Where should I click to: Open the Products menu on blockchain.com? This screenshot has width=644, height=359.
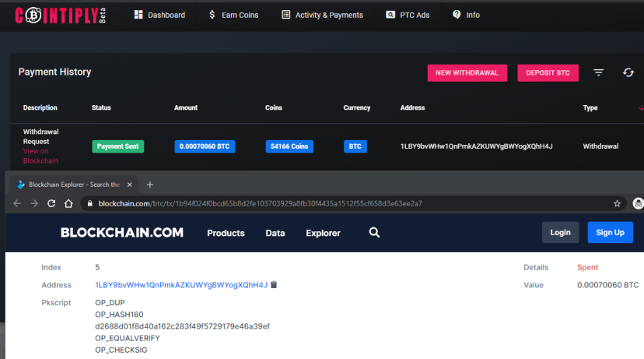coord(226,233)
